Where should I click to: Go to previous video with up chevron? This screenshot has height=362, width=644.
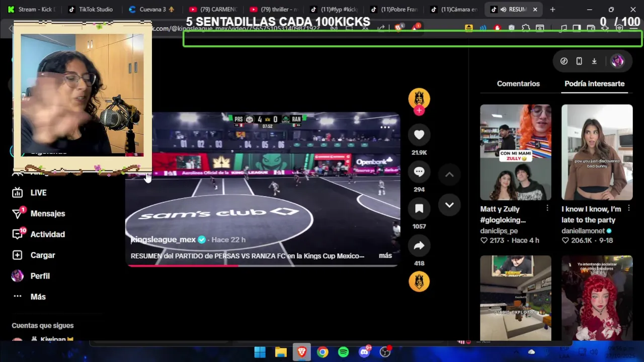pyautogui.click(x=449, y=175)
